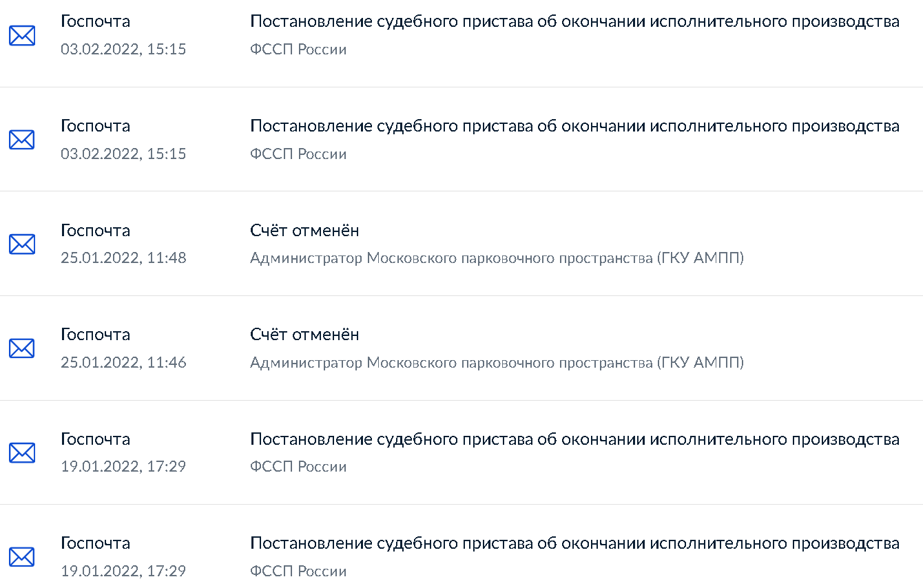
Task: Click the envelope icon of the upper 19.01.2022 message
Action: [x=22, y=452]
